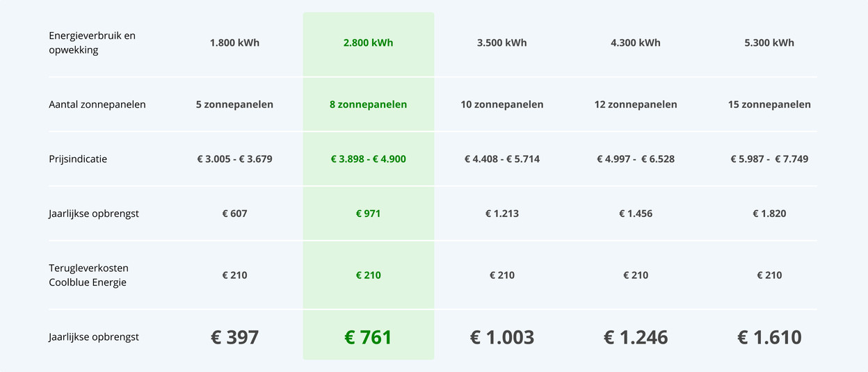868x372 pixels.
Task: Select the 3.500 kWh column header
Action: click(501, 42)
